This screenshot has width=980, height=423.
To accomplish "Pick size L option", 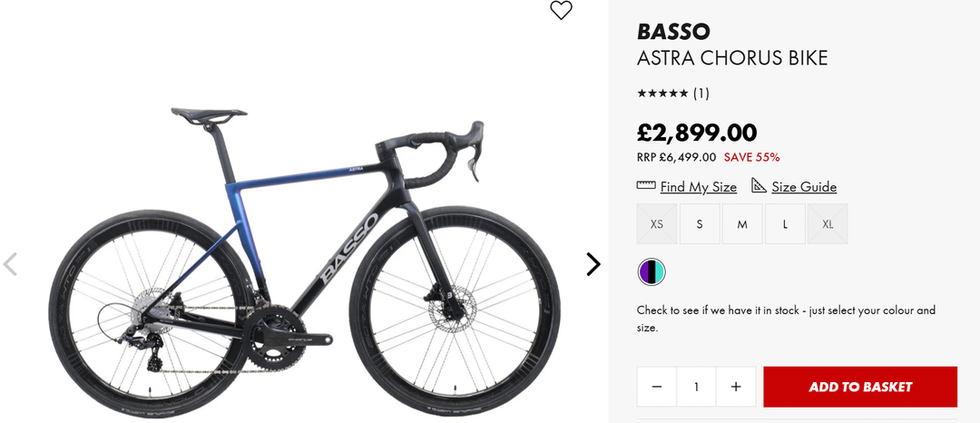I will [785, 224].
